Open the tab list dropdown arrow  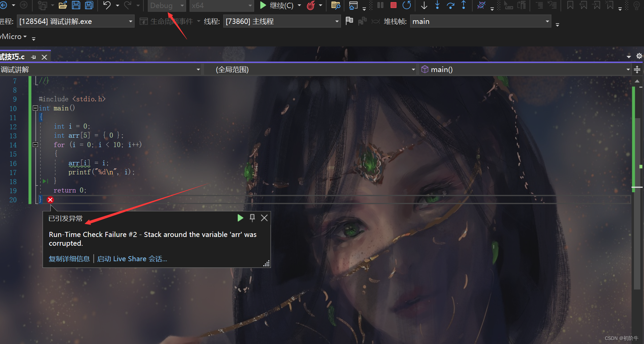point(629,57)
